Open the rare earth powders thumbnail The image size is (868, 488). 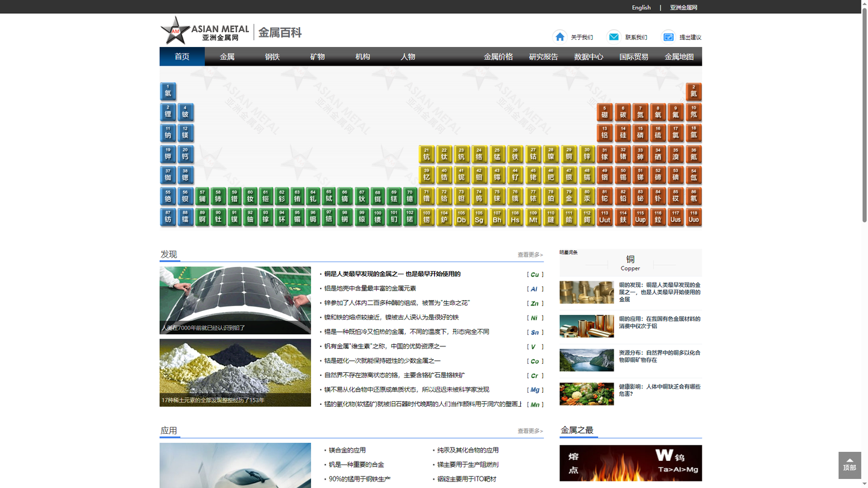pyautogui.click(x=235, y=372)
